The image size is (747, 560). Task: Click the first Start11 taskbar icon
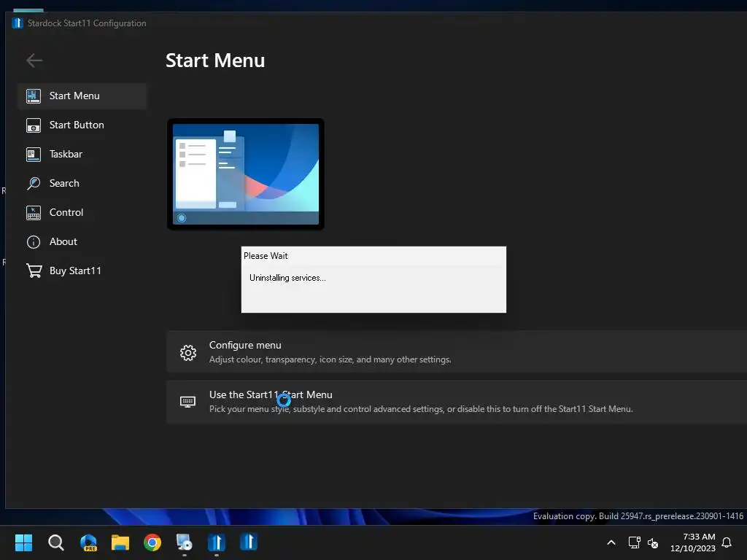(x=216, y=542)
